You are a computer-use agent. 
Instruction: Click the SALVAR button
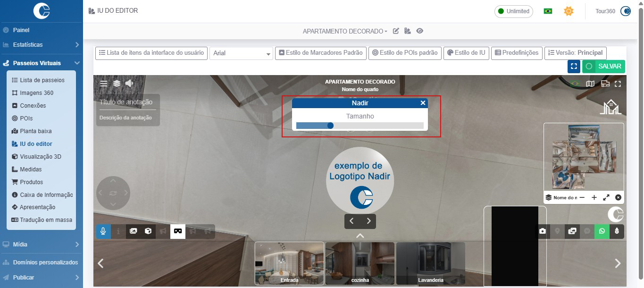pyautogui.click(x=603, y=67)
